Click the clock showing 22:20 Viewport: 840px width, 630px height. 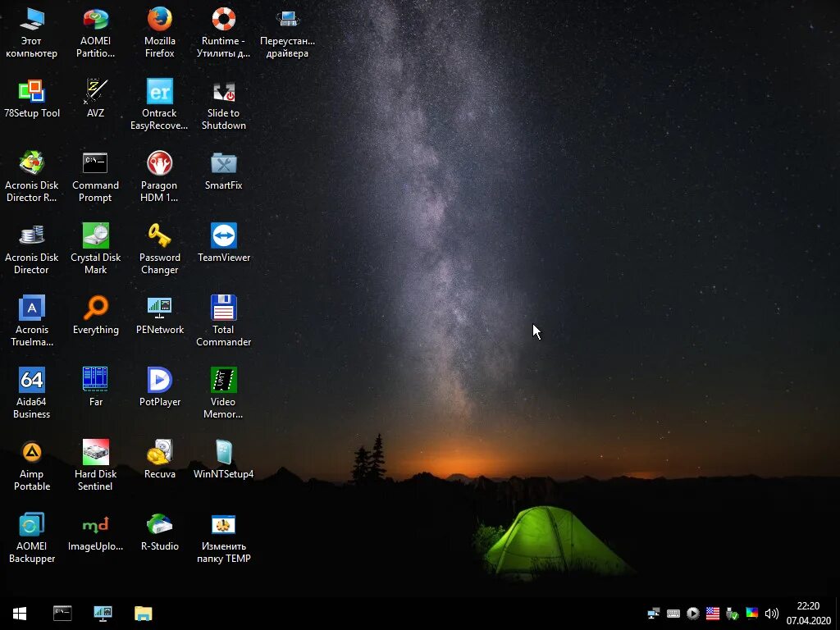point(808,606)
